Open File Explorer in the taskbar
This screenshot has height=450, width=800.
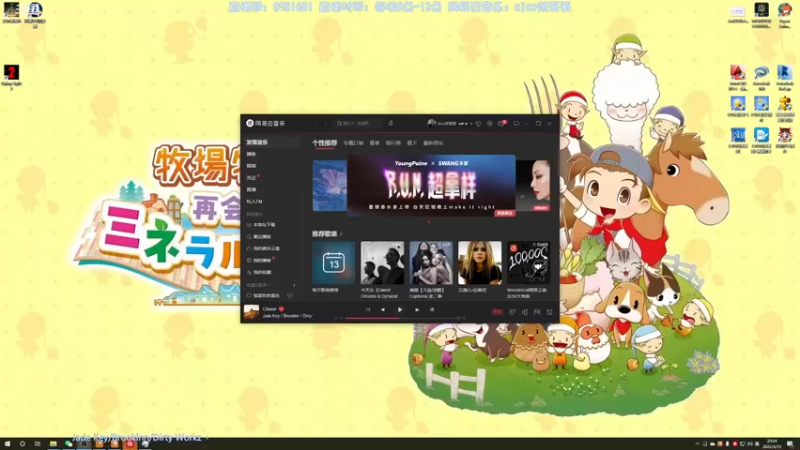pos(53,444)
